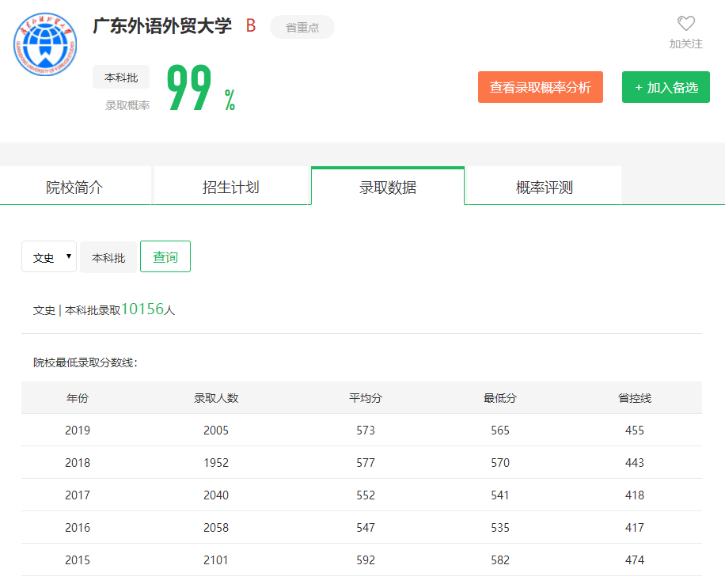725x588 pixels.
Task: Switch to 招生计划 tab
Action: (x=231, y=187)
